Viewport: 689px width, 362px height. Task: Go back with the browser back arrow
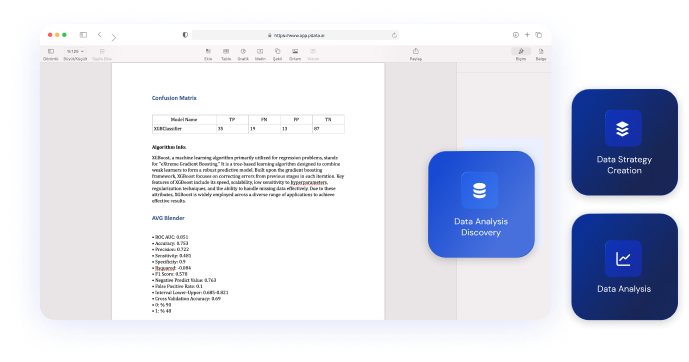point(100,35)
